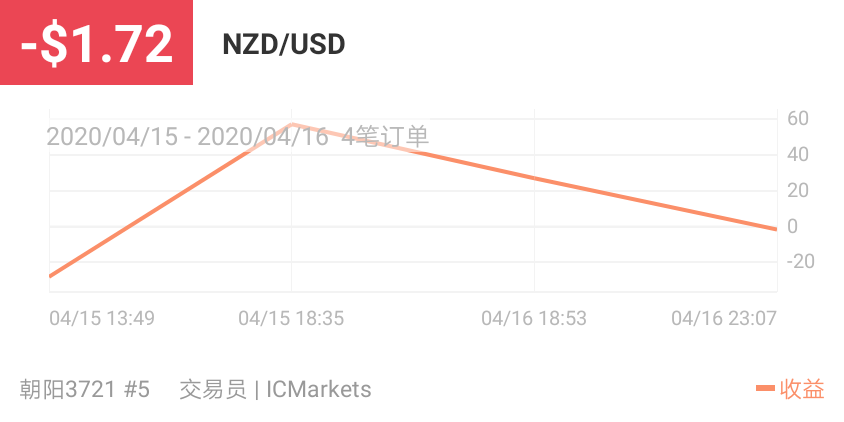The image size is (844, 422).
Task: Click the 收益 legend label
Action: [x=802, y=389]
